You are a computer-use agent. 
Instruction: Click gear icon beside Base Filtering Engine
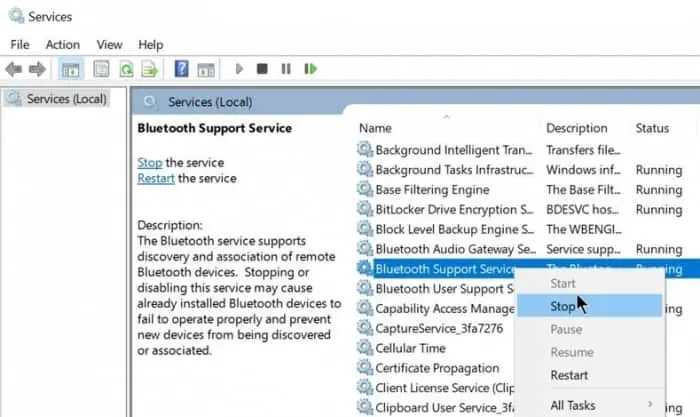(365, 189)
